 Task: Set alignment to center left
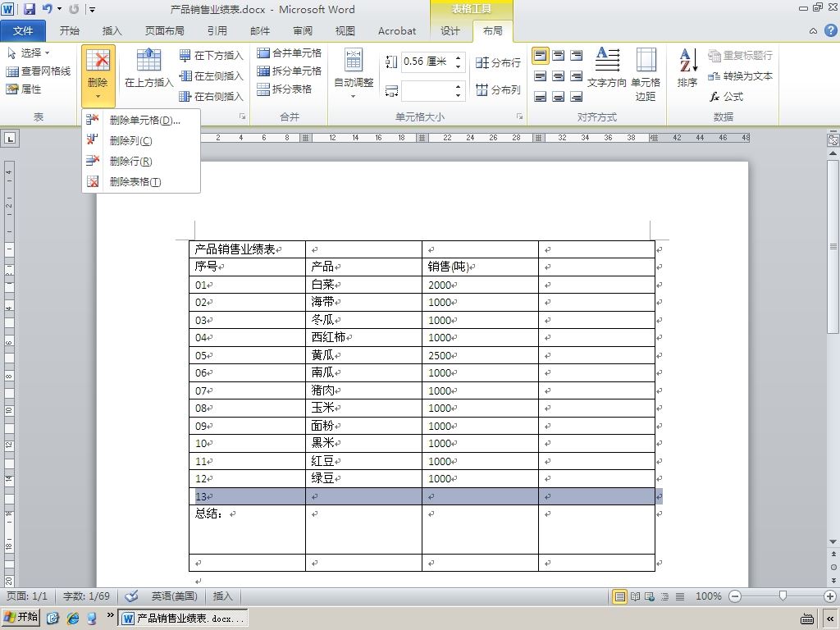540,76
